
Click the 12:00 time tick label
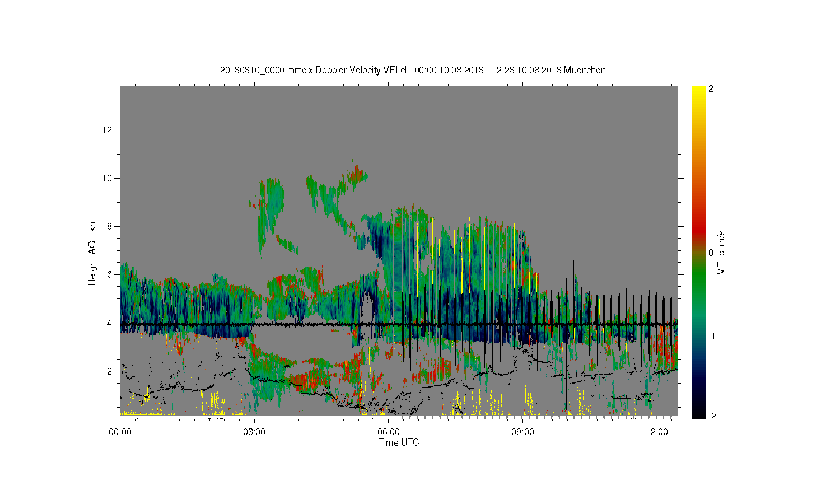[657, 432]
